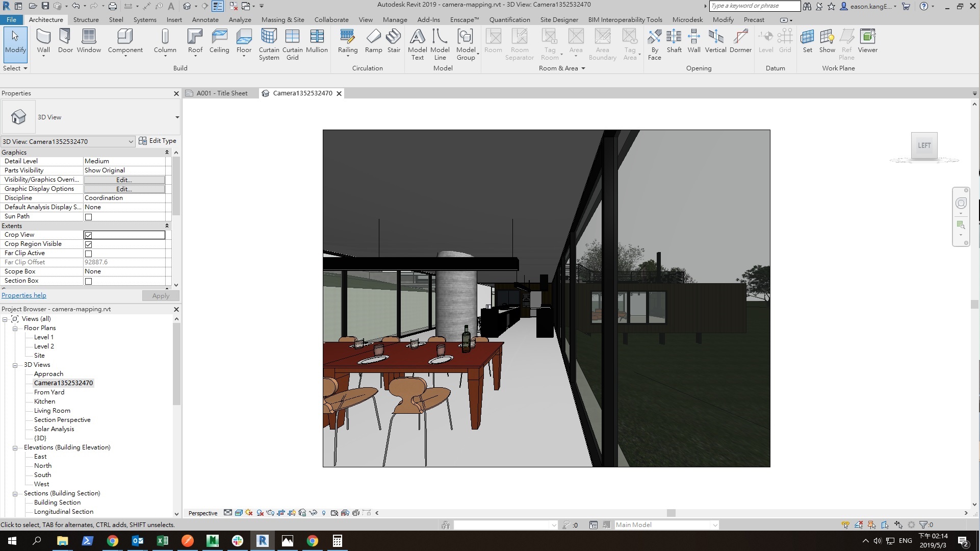Viewport: 980px width, 551px height.
Task: Click the keyword search field at top right
Action: coord(754,6)
